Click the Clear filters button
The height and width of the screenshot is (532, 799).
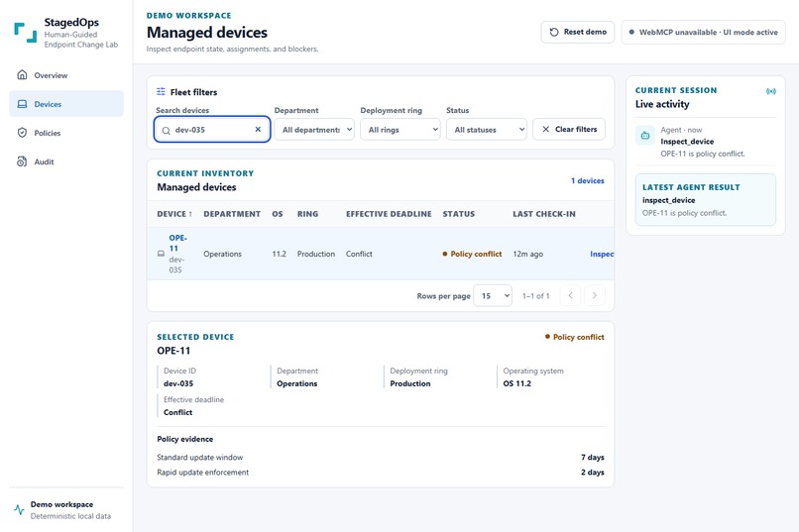[569, 130]
